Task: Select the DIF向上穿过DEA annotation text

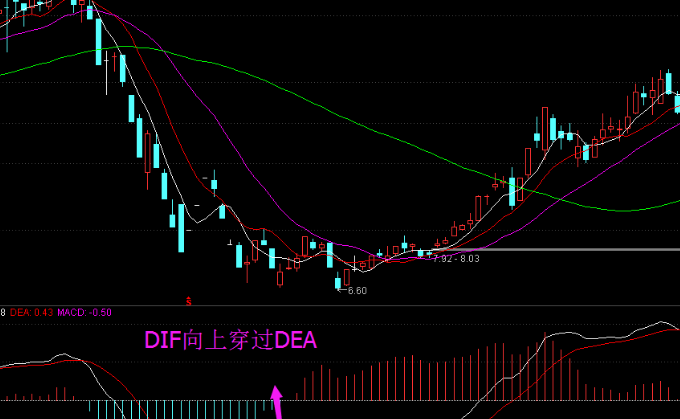Action: (231, 340)
